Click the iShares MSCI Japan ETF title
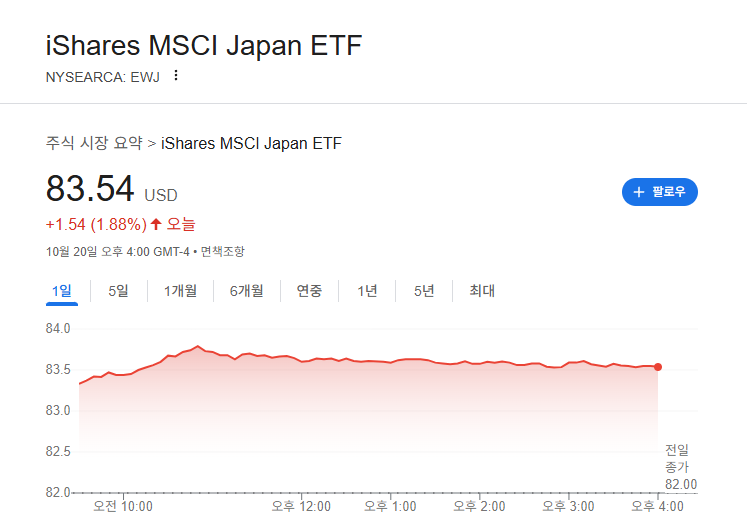The height and width of the screenshot is (528, 747). point(204,46)
